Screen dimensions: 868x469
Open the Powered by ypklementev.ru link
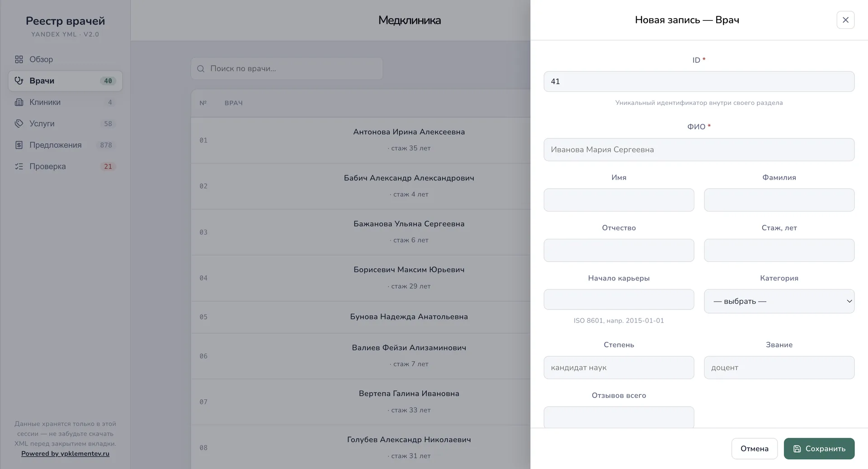pos(65,454)
